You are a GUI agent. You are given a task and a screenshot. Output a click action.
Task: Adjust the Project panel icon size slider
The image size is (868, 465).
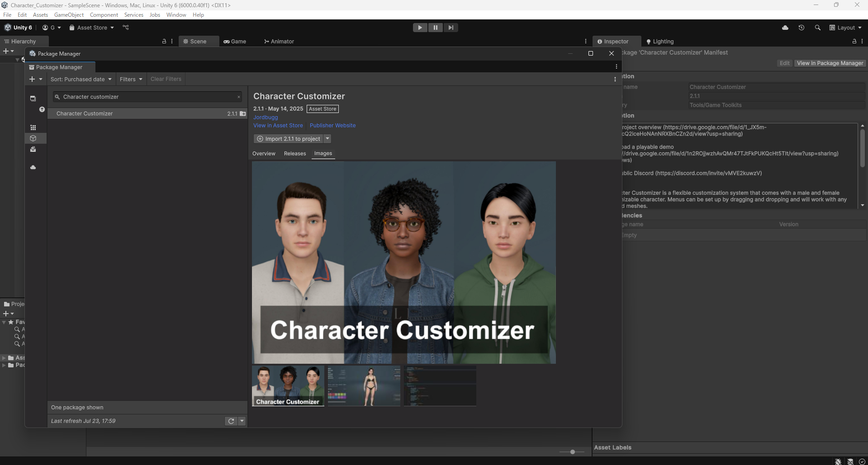pyautogui.click(x=572, y=452)
